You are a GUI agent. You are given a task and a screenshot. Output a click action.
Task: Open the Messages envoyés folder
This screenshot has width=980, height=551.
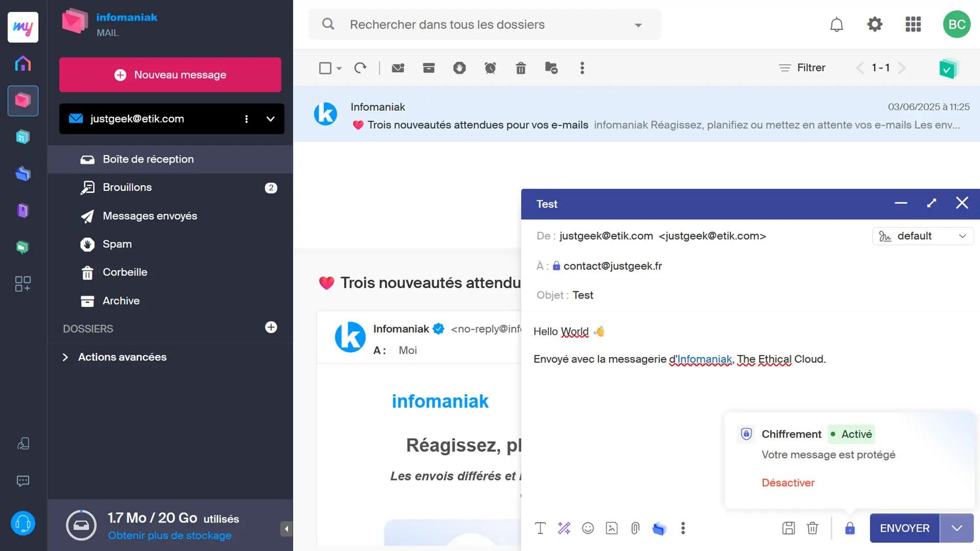(170, 216)
